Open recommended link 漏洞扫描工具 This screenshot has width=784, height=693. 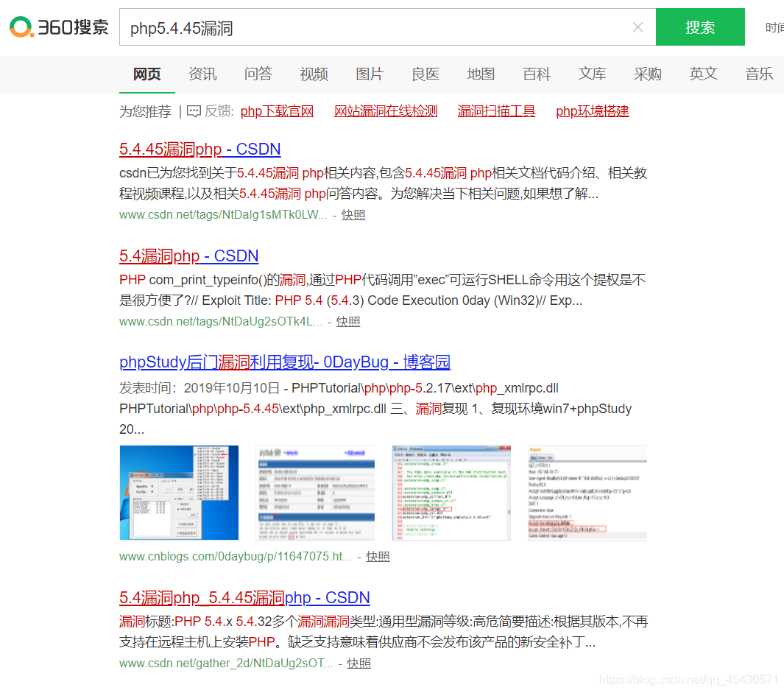tap(496, 111)
